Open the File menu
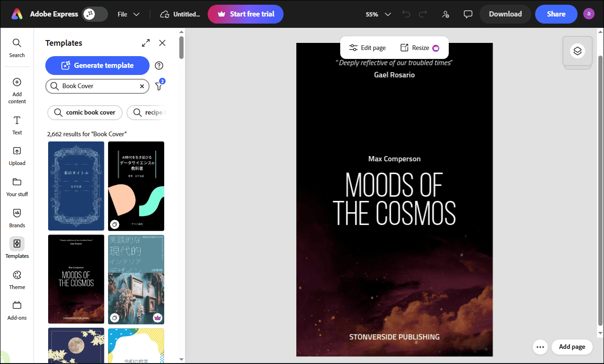 (x=128, y=14)
